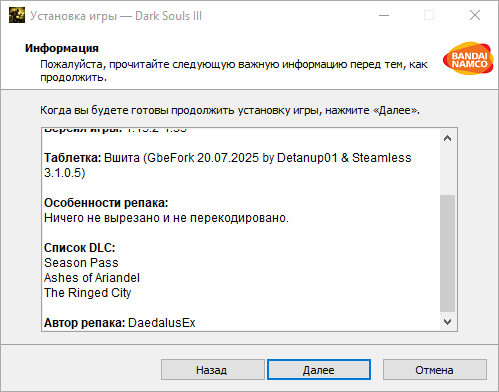This screenshot has height=392, width=499.
Task: Select the text 'Ashes of Ariandel'
Action: [x=92, y=278]
